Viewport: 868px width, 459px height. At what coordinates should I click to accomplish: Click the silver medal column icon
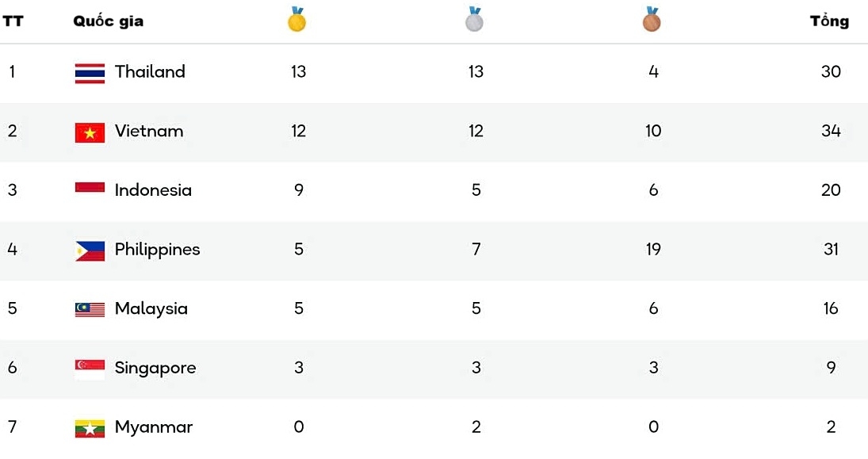[474, 19]
